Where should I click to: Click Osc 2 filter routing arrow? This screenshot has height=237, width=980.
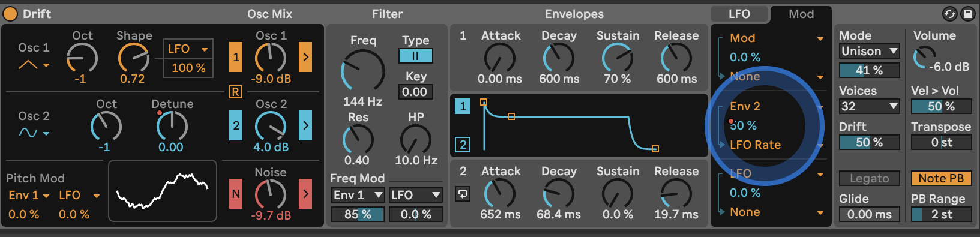coord(305,125)
